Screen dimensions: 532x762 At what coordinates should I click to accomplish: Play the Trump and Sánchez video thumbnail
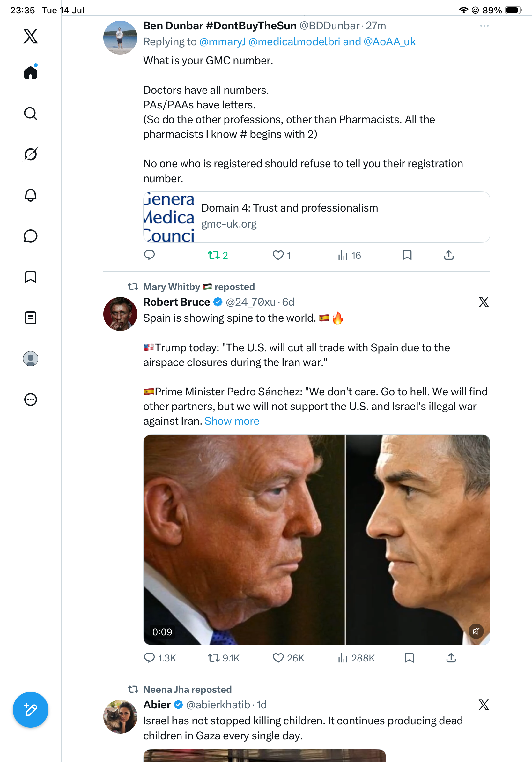click(316, 540)
